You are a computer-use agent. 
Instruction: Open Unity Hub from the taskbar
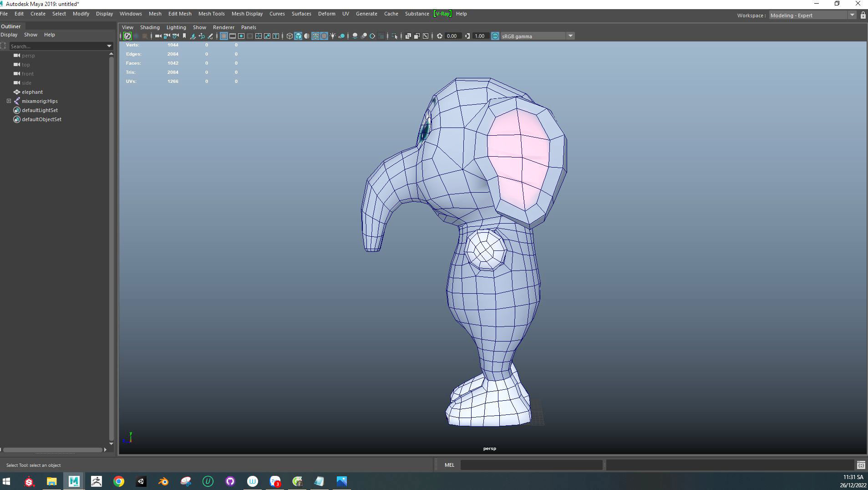141,481
